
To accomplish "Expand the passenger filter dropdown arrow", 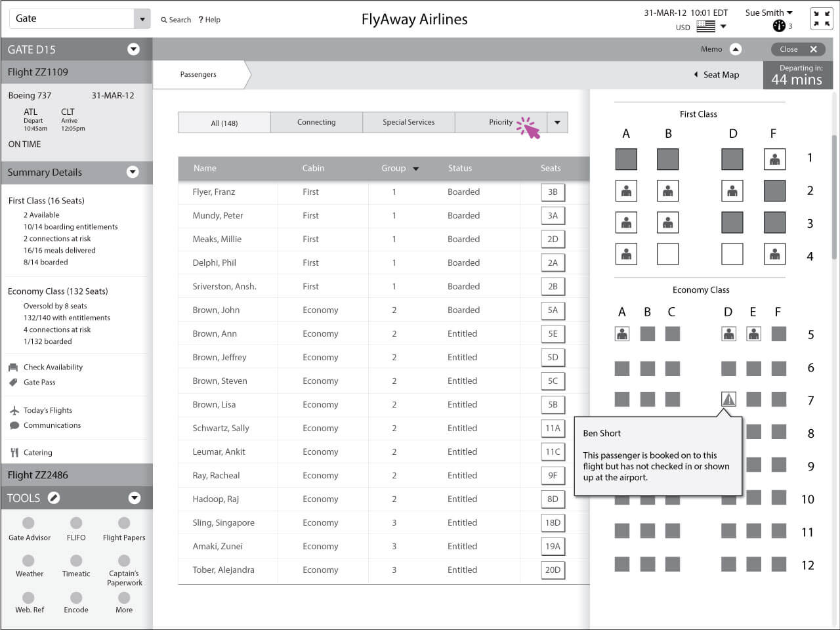I will pos(557,122).
